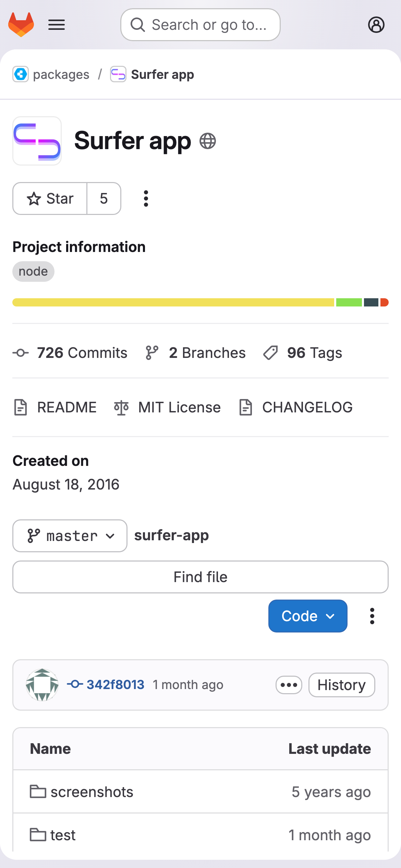Open the master branch dropdown
The width and height of the screenshot is (401, 868).
pyautogui.click(x=70, y=536)
